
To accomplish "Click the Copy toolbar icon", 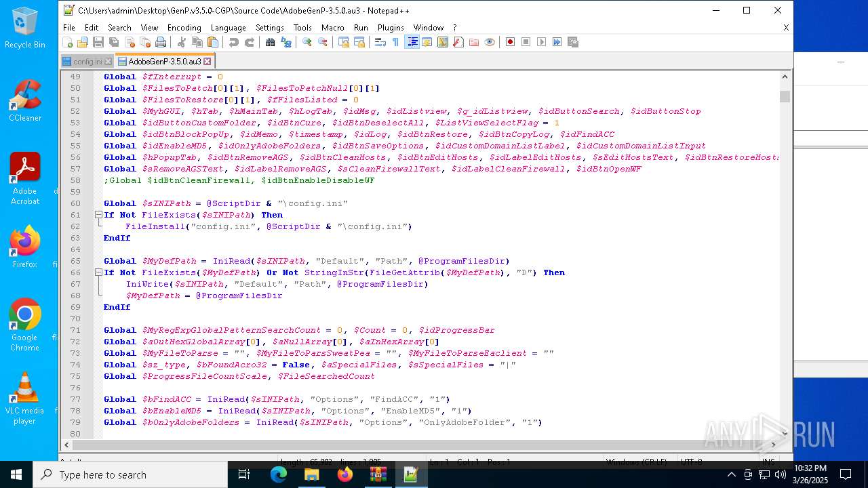I will click(x=197, y=42).
